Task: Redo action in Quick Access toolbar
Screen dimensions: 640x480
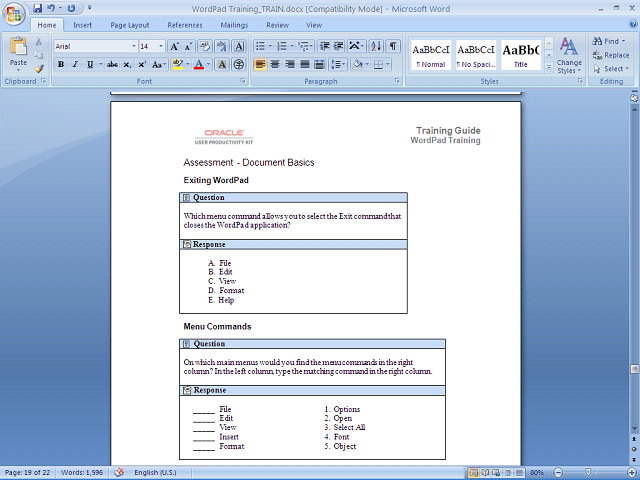Action: coord(71,8)
